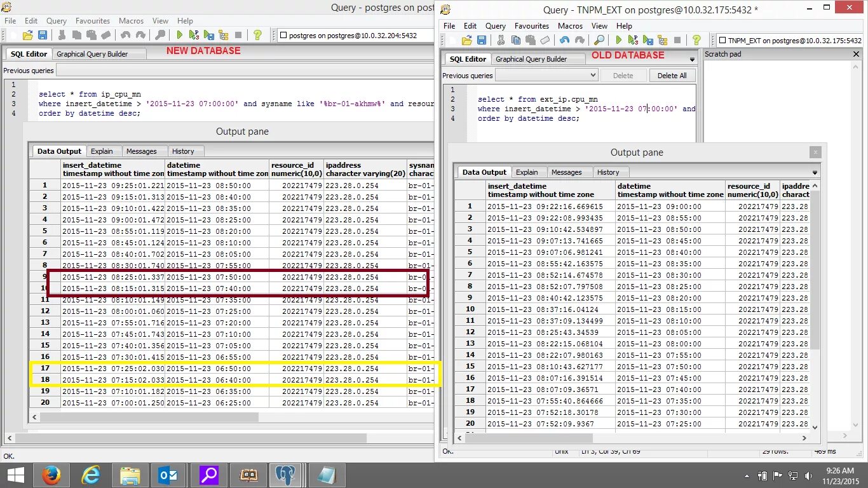Open the Previous queries combo box in OLD DATABASE window
The width and height of the screenshot is (868, 488).
[546, 75]
